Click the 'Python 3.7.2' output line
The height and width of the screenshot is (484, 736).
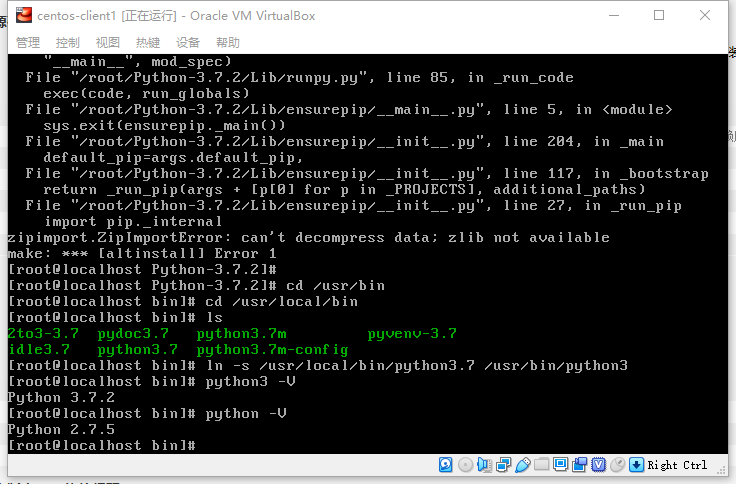pos(61,398)
